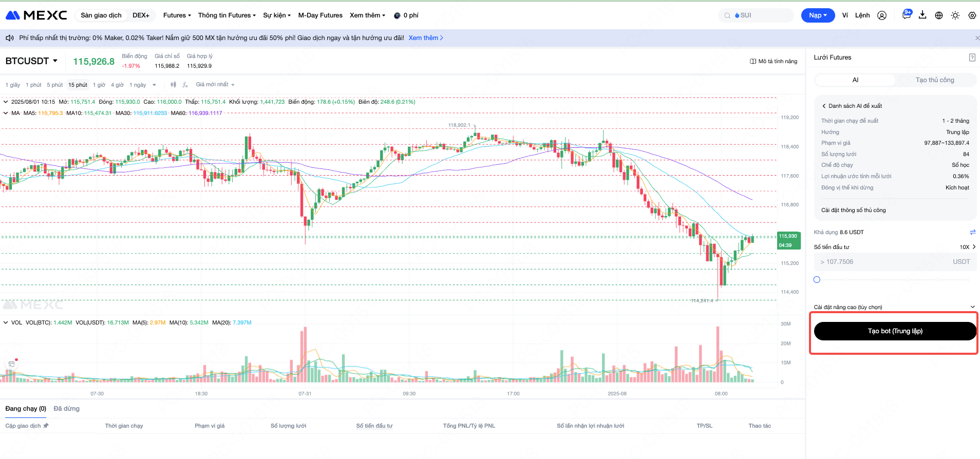Open the settings gear icon
This screenshot has height=459, width=980.
972,15
